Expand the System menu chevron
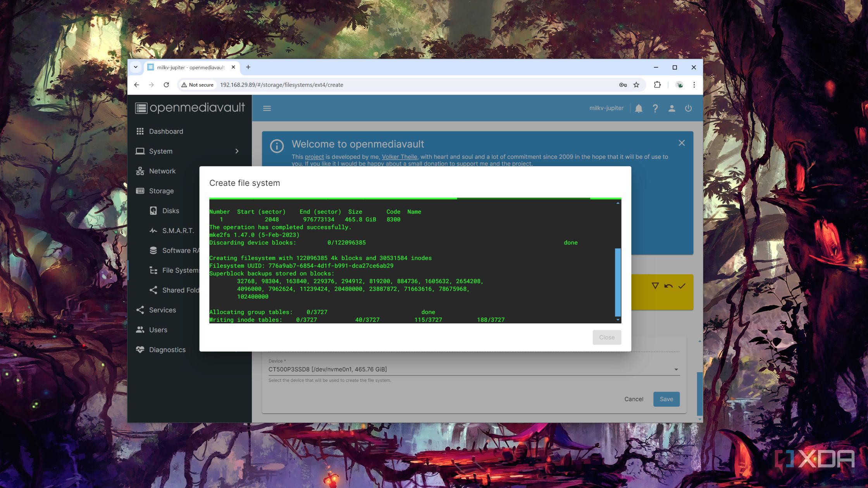 (237, 151)
